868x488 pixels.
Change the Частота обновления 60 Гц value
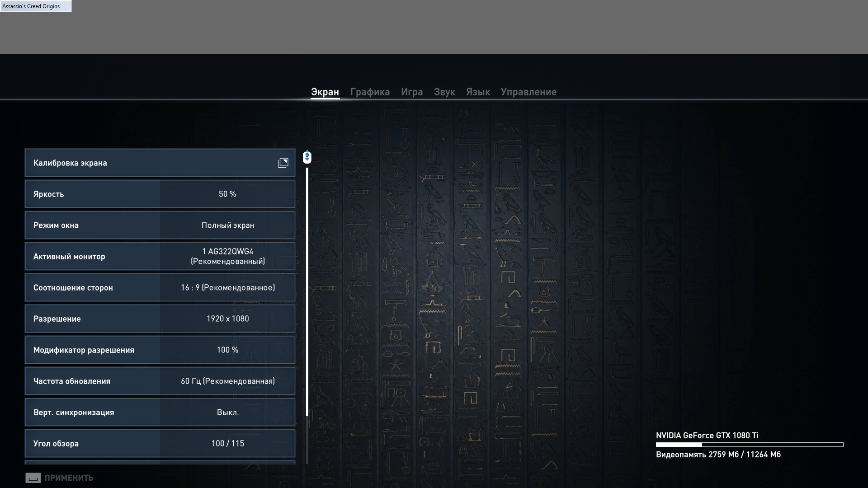(227, 381)
